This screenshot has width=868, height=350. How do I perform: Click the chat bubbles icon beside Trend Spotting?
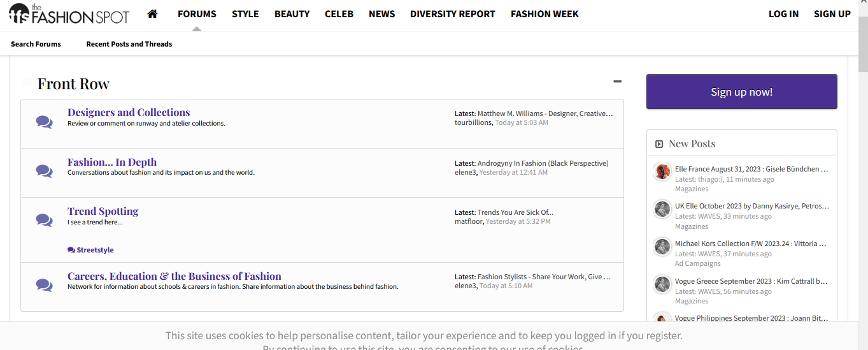click(44, 220)
